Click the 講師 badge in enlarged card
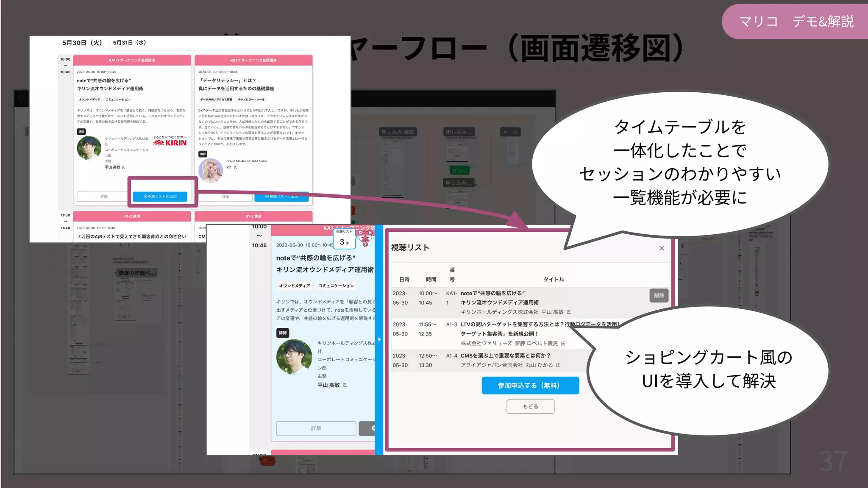This screenshot has height=488, width=868. coord(283,333)
